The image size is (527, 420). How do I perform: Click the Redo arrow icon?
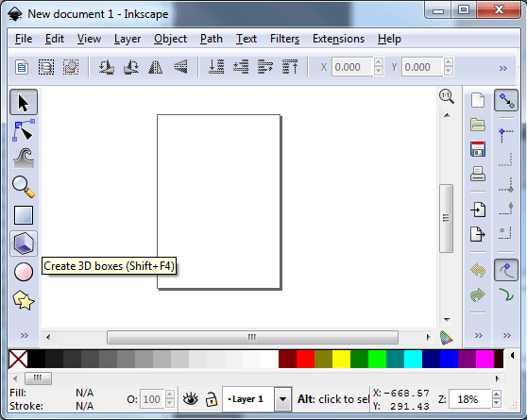coord(478,294)
